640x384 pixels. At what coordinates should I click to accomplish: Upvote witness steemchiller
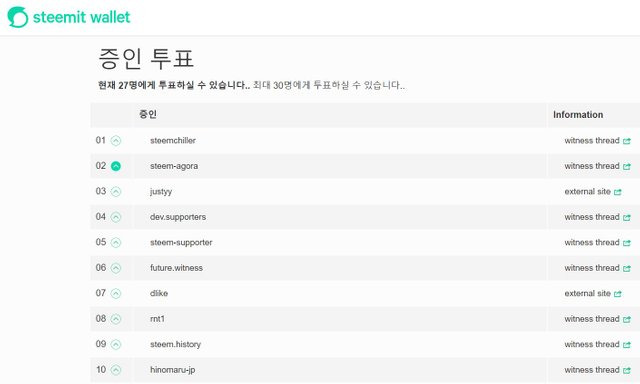[116, 141]
